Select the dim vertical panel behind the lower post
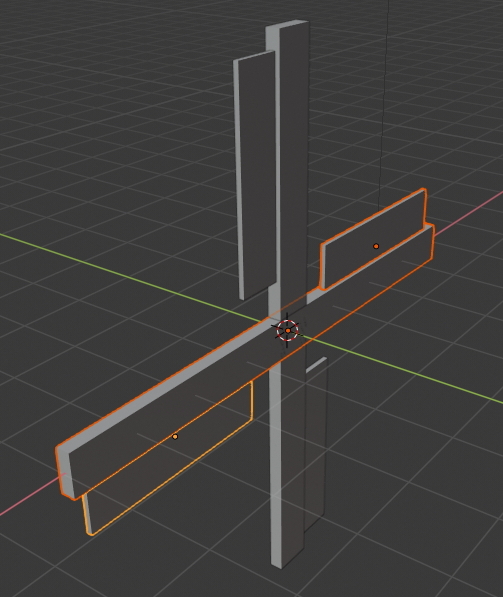The image size is (503, 597). pyautogui.click(x=316, y=444)
